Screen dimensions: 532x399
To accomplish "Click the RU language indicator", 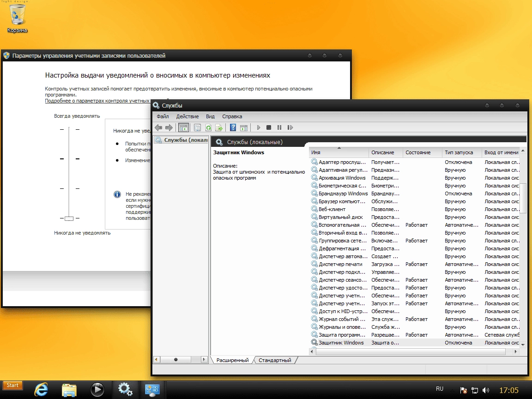I will [x=440, y=389].
